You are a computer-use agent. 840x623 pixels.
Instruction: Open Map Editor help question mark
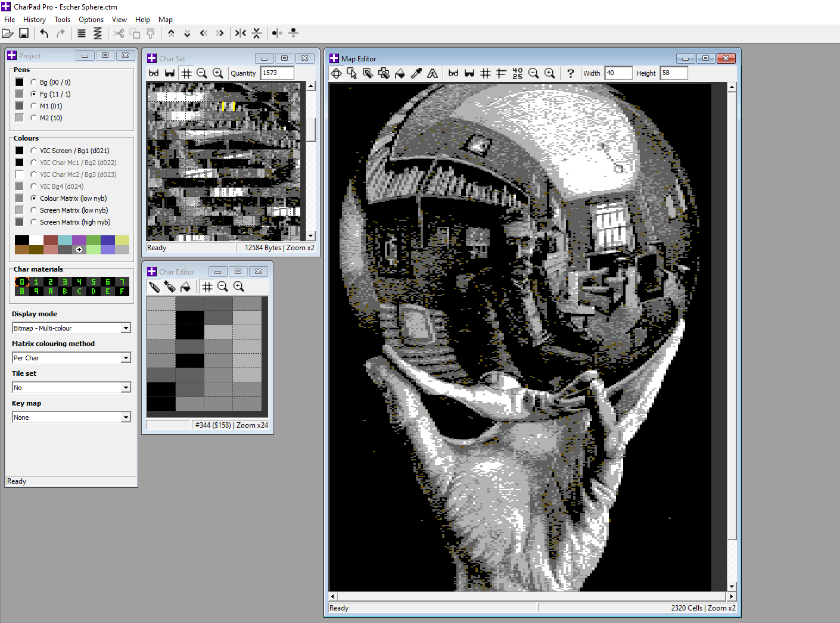coord(571,73)
